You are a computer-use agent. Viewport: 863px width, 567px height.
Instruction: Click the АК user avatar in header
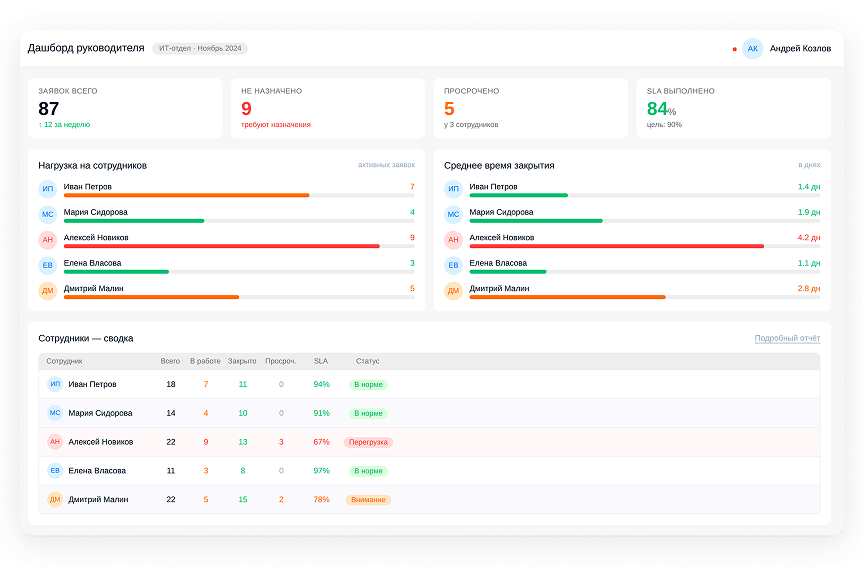click(x=752, y=48)
